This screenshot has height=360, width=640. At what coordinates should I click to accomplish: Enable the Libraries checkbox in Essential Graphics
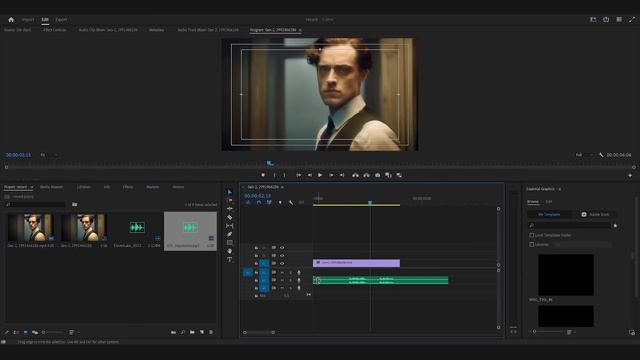coord(531,244)
